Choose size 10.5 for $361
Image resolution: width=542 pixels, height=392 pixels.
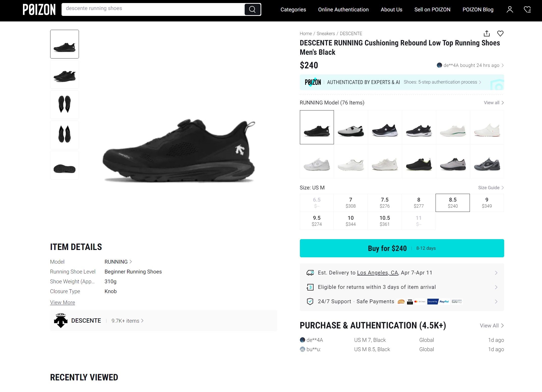pyautogui.click(x=384, y=221)
